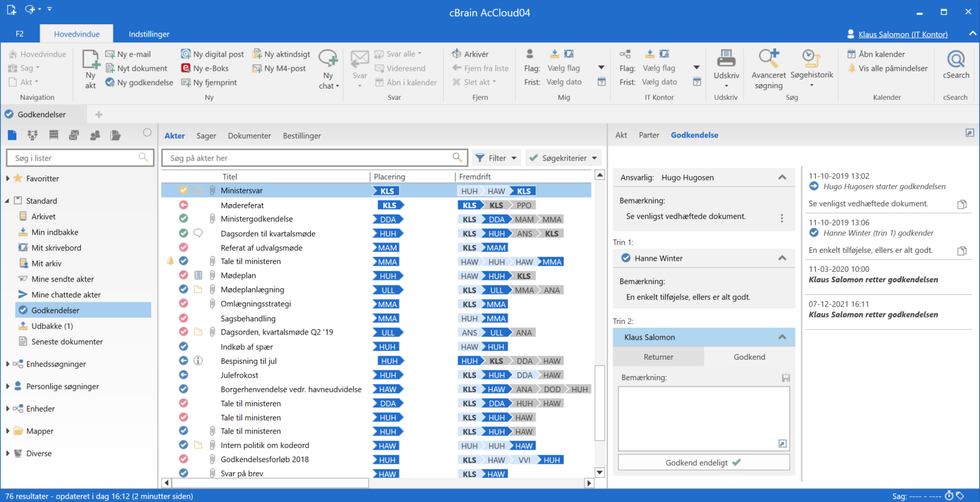Open date picker in IT Kontor group

point(697,82)
